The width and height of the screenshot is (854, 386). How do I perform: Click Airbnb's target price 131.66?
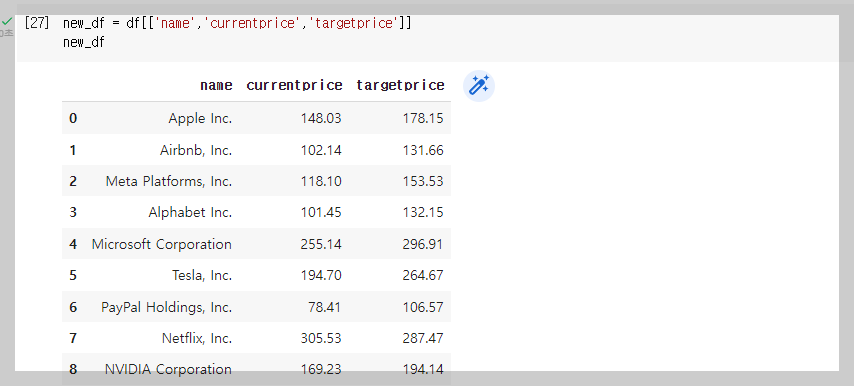pos(423,150)
